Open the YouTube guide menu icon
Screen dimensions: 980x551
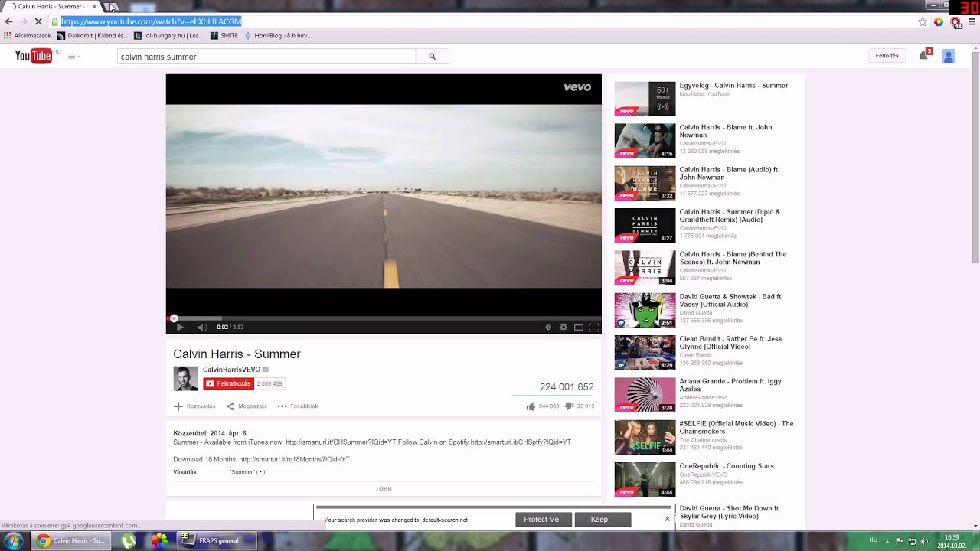click(72, 56)
